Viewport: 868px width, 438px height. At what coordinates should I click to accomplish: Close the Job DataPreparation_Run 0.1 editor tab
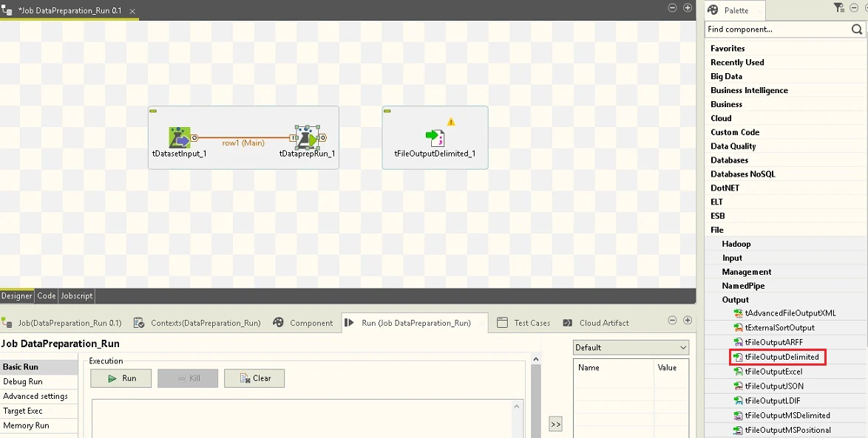pyautogui.click(x=132, y=11)
